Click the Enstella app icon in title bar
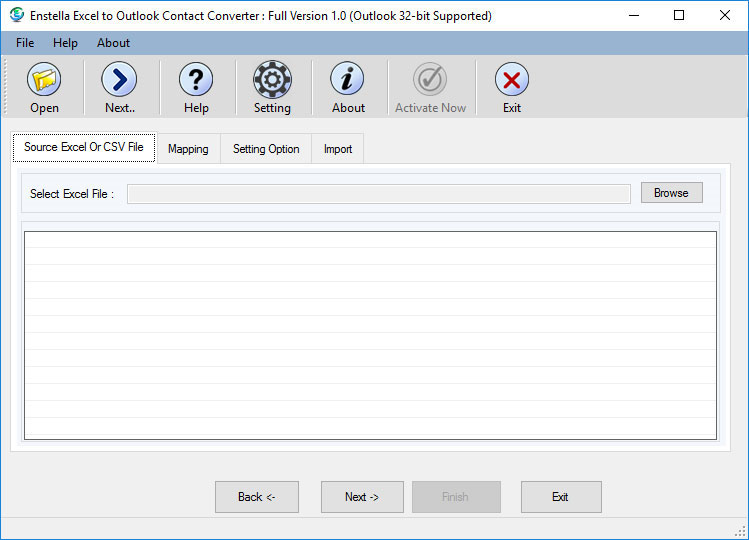This screenshot has width=749, height=540. 16,15
